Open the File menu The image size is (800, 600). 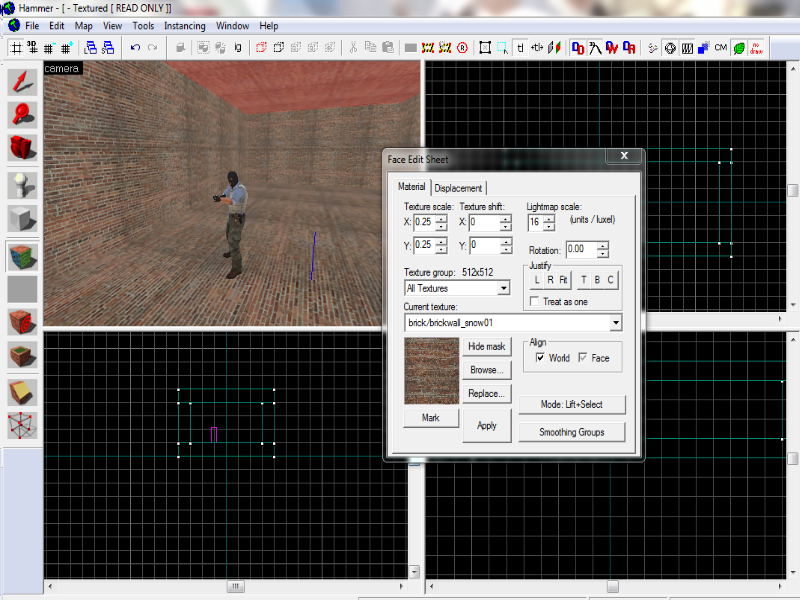(x=32, y=26)
